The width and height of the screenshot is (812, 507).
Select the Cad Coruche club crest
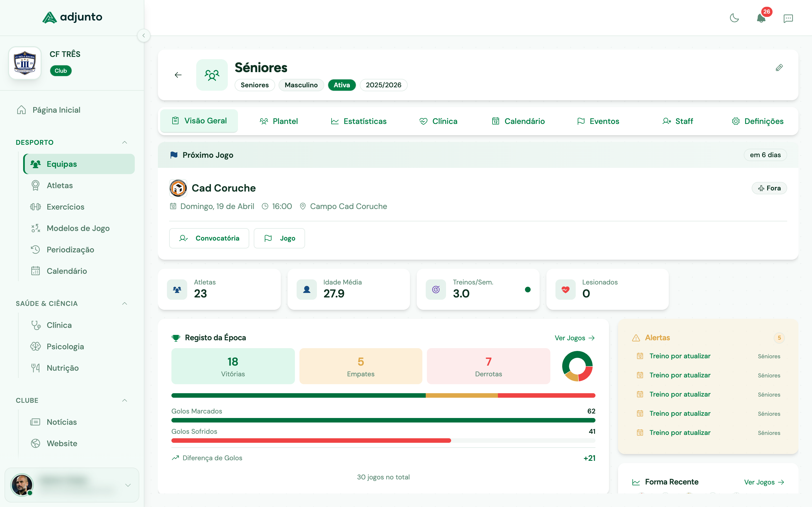178,188
